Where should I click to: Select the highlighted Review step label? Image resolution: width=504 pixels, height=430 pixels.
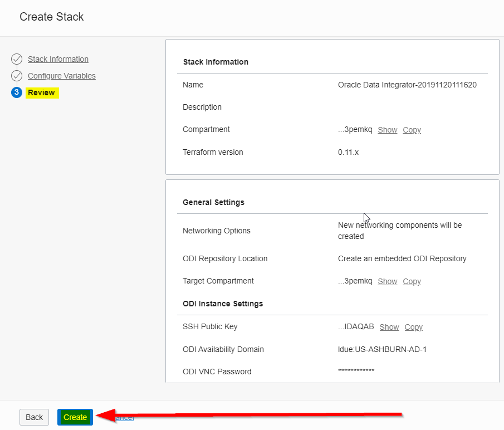[x=42, y=92]
